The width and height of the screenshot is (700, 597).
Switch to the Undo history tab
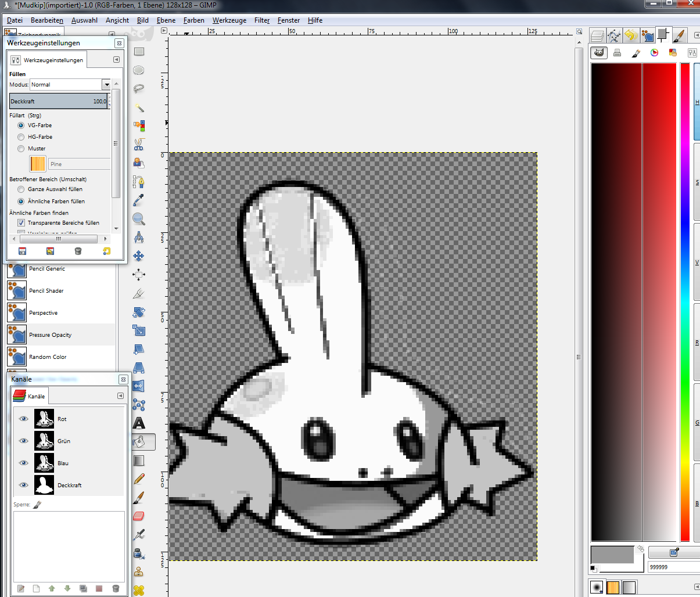[x=631, y=35]
